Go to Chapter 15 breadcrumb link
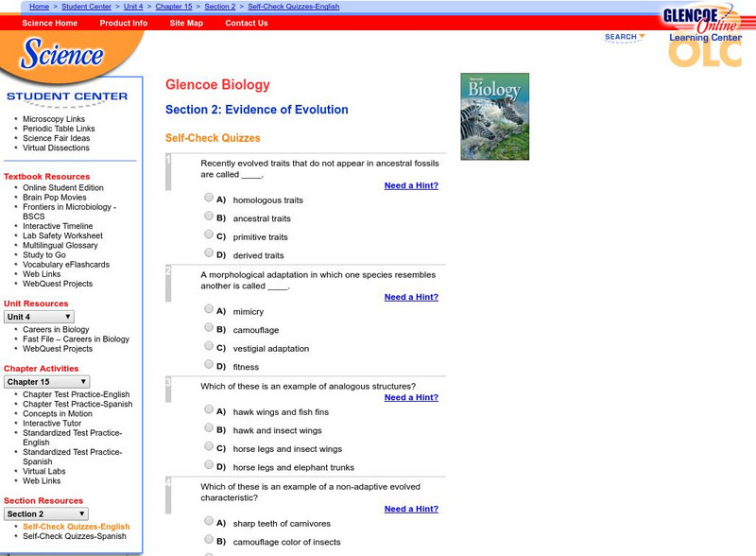 174,7
